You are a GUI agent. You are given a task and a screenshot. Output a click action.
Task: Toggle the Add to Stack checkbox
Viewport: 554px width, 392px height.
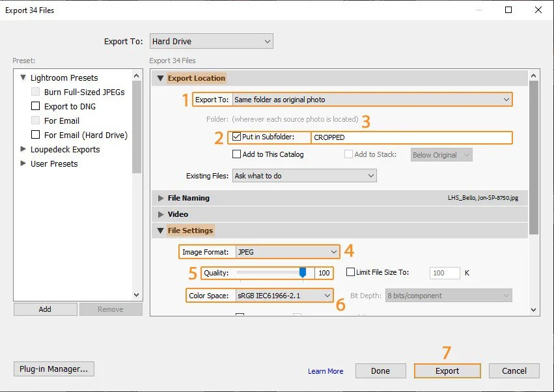[348, 154]
